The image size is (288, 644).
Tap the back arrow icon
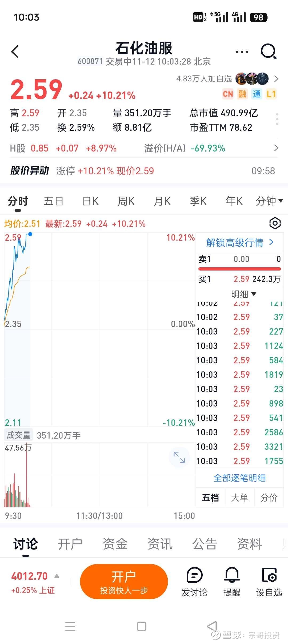tap(15, 51)
